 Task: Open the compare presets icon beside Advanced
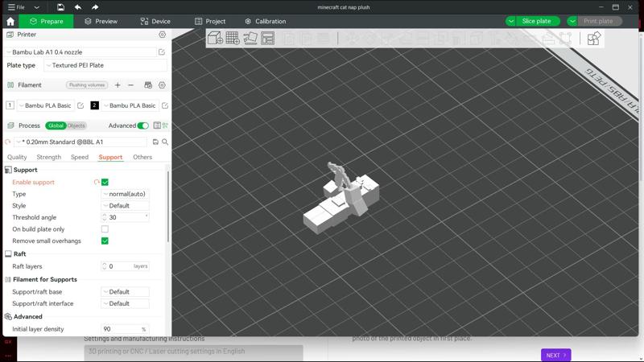(165, 125)
